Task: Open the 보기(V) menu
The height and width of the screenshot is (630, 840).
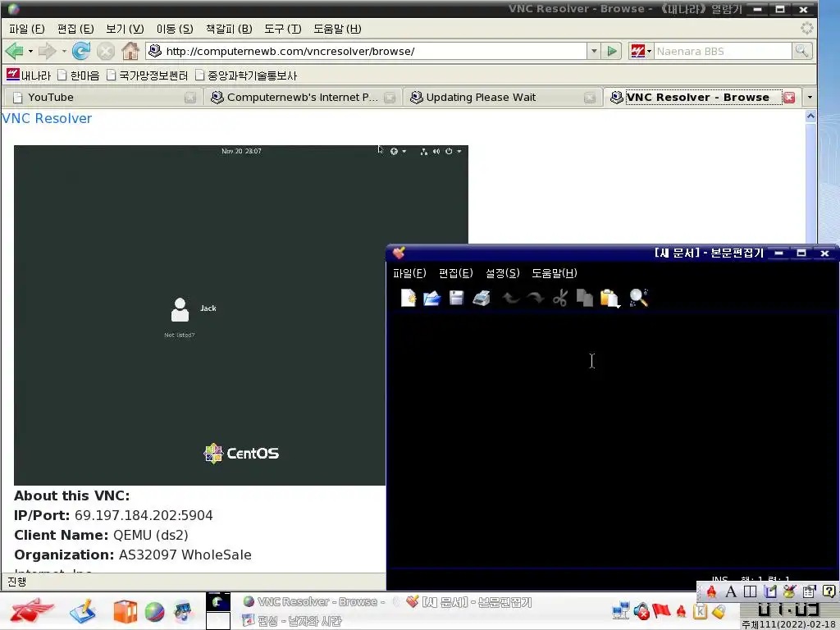Action: pyautogui.click(x=125, y=29)
